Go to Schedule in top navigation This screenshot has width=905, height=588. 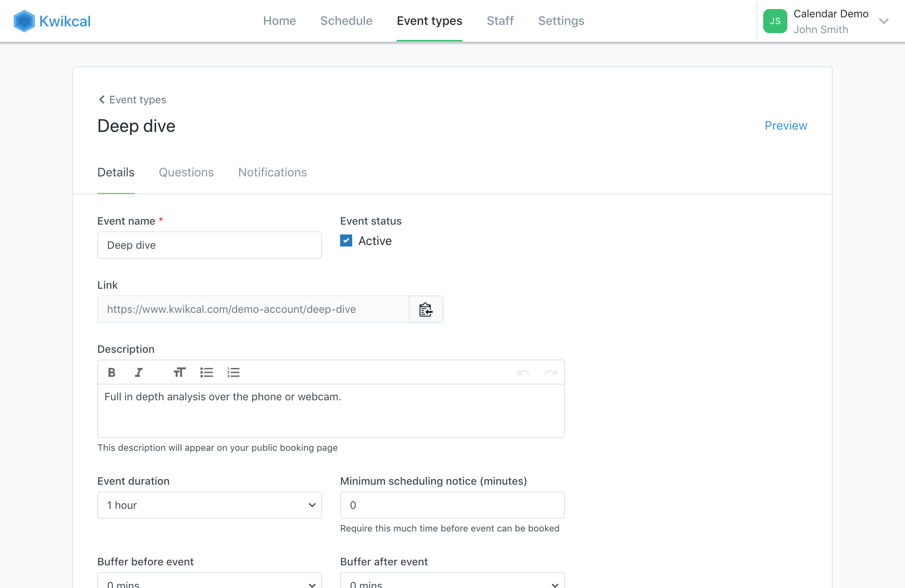pos(346,21)
